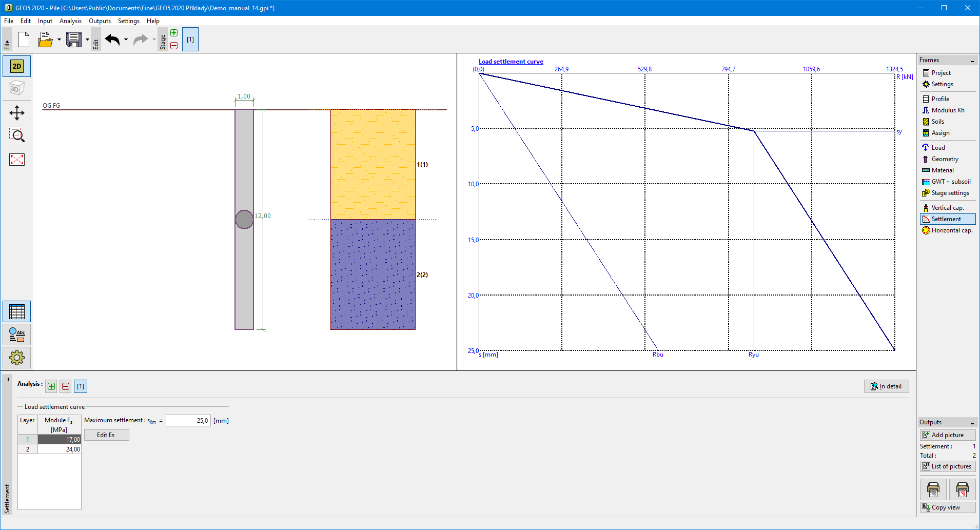The height and width of the screenshot is (530, 980).
Task: Switch to 3D view mode
Action: 17,88
